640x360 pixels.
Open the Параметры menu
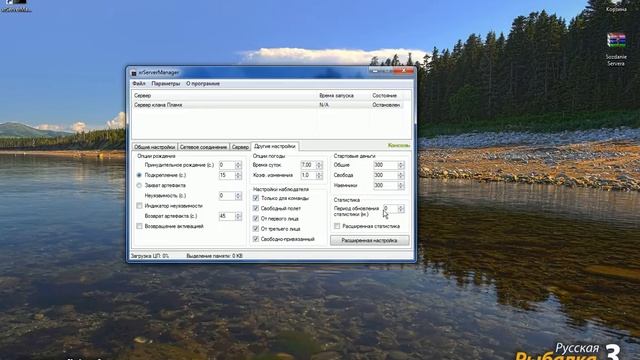pos(166,84)
